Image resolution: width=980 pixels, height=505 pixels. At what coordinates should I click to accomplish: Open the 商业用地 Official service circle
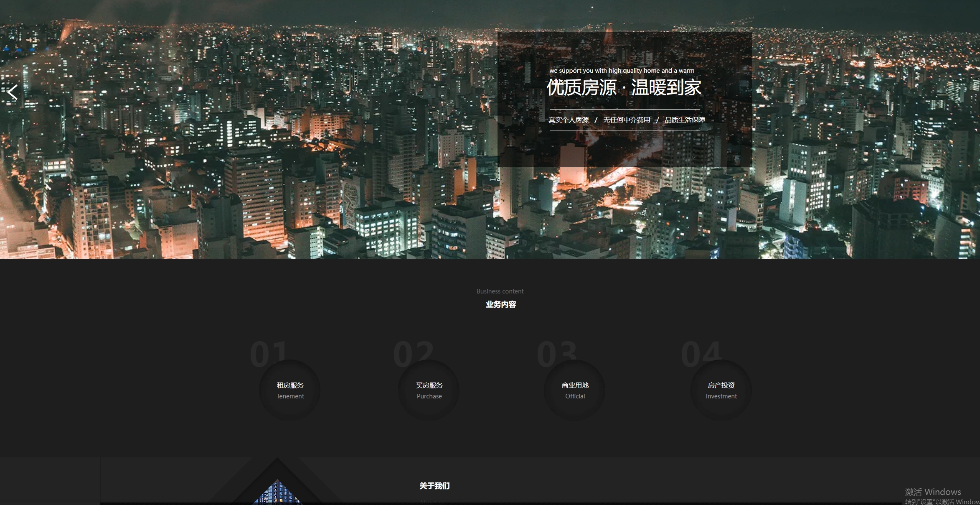pos(574,390)
